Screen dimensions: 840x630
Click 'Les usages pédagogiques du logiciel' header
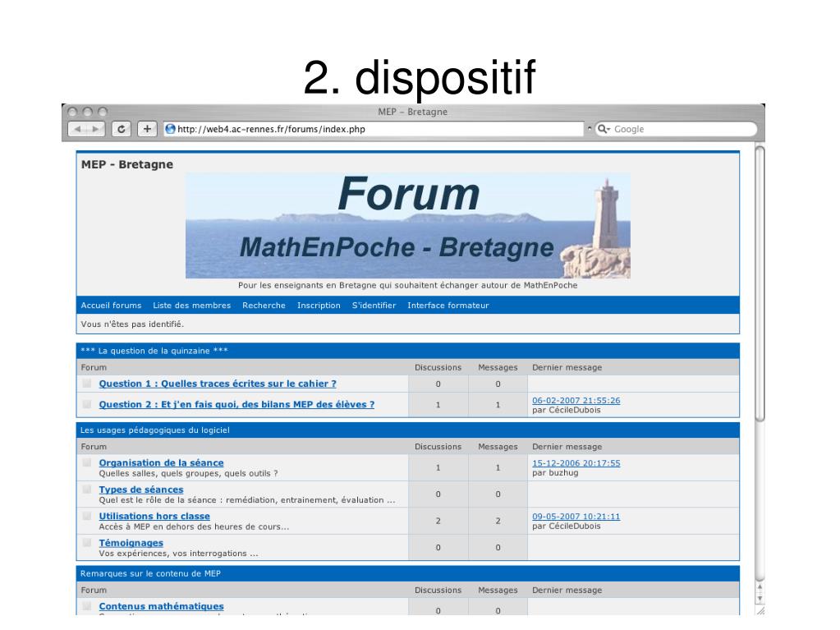coord(155,430)
